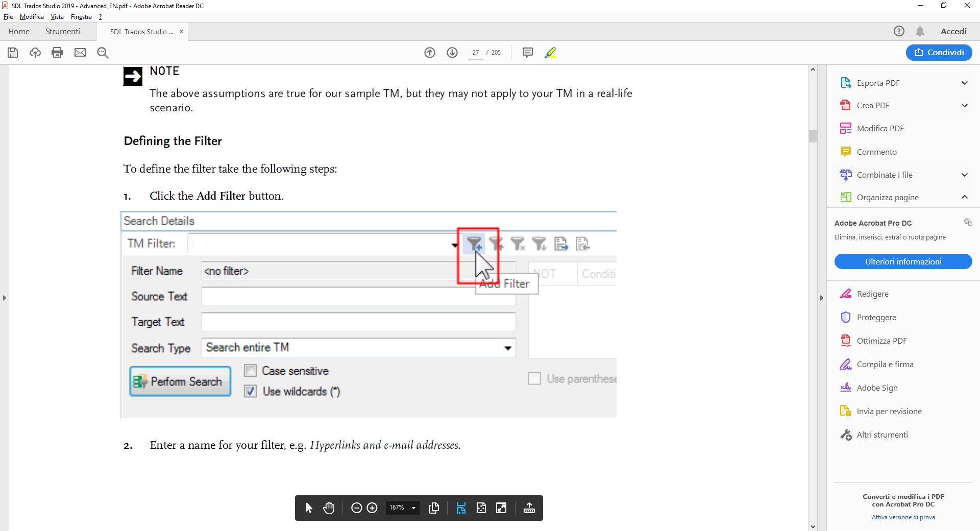
Task: Click Ulteriori informazioni button
Action: click(903, 261)
